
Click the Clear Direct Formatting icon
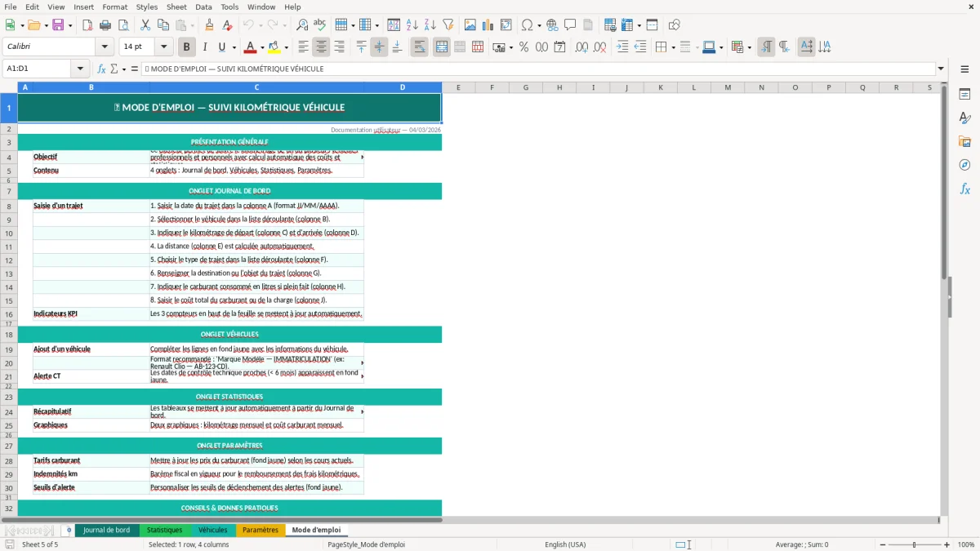click(228, 25)
